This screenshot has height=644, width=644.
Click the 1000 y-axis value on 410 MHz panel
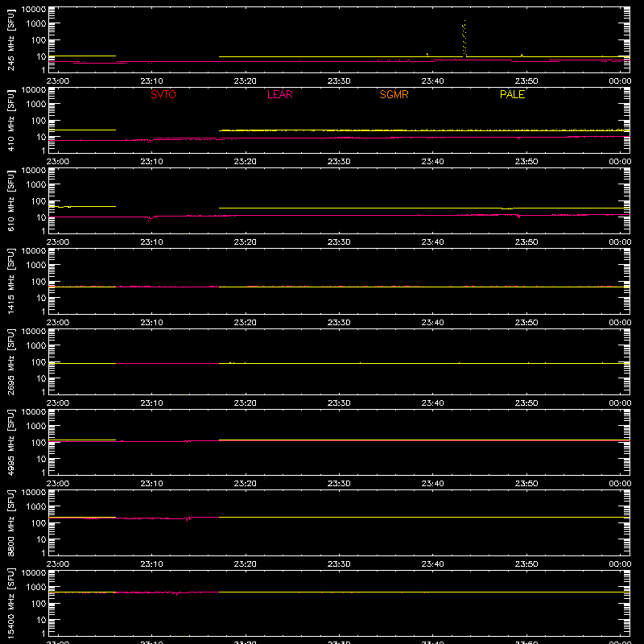36,105
